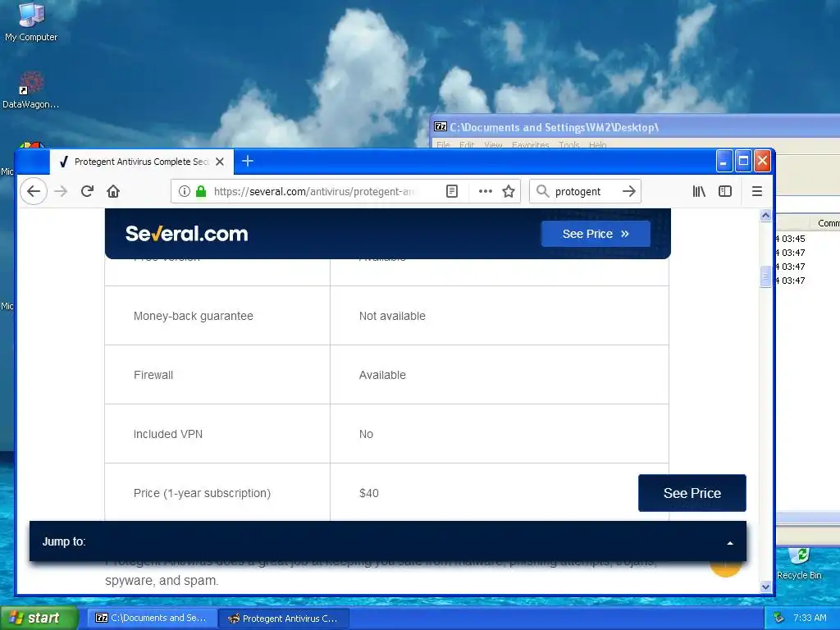840x630 pixels.
Task: Open the Help menu in 7-Zip window
Action: click(598, 145)
